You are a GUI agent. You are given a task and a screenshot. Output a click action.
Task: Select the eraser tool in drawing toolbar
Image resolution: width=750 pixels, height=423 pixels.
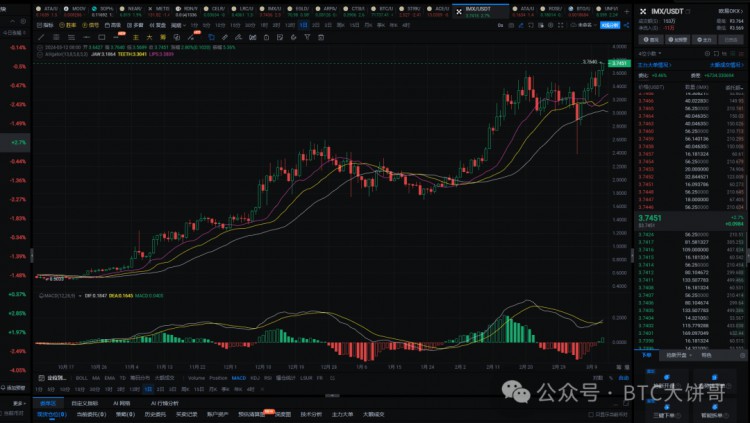(238, 37)
